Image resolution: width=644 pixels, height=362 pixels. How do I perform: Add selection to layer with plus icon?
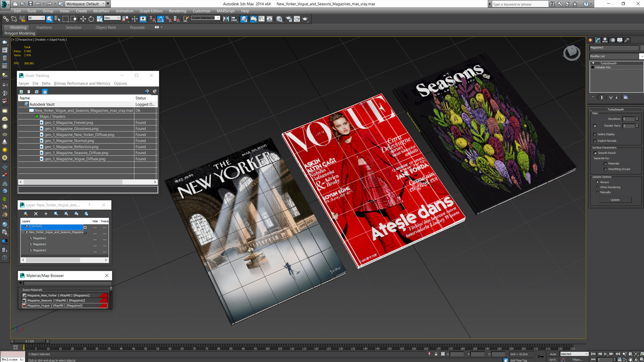click(46, 214)
